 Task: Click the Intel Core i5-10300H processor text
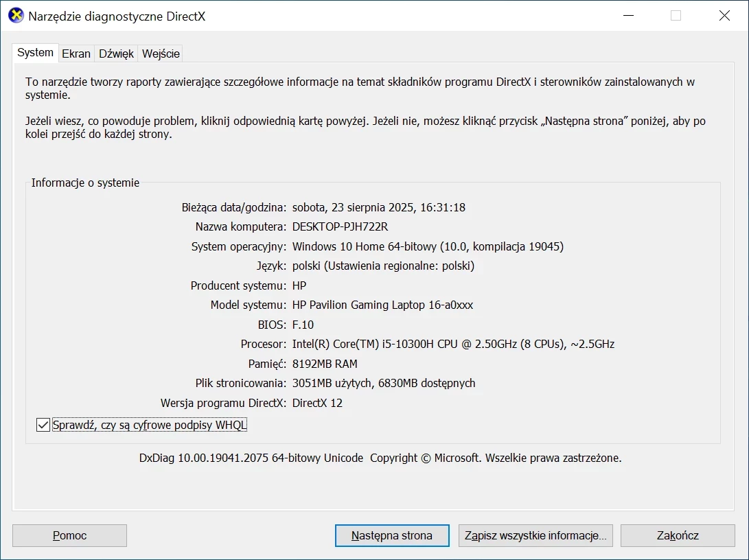[453, 345]
